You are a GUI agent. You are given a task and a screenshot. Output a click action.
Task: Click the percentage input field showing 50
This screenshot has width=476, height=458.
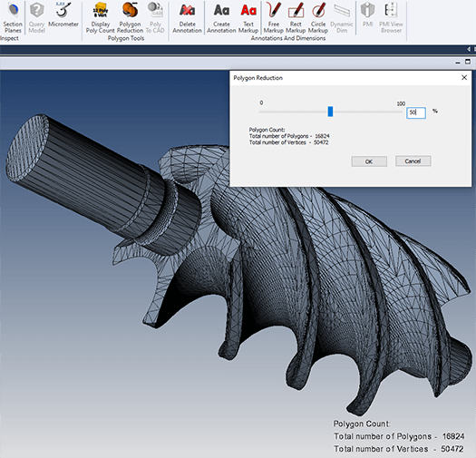(x=416, y=112)
